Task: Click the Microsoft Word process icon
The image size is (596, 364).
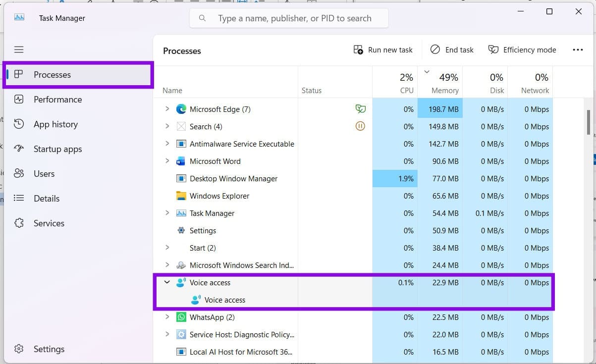Action: click(181, 161)
